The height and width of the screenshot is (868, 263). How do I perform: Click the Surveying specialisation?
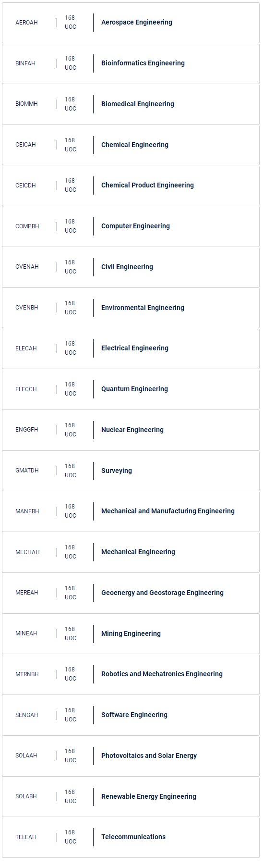131,471
